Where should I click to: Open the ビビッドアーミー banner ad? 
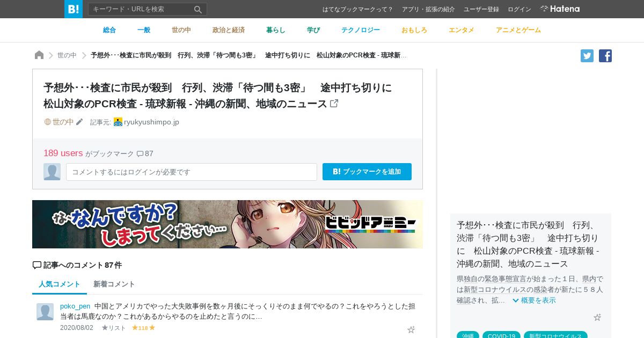point(228,224)
